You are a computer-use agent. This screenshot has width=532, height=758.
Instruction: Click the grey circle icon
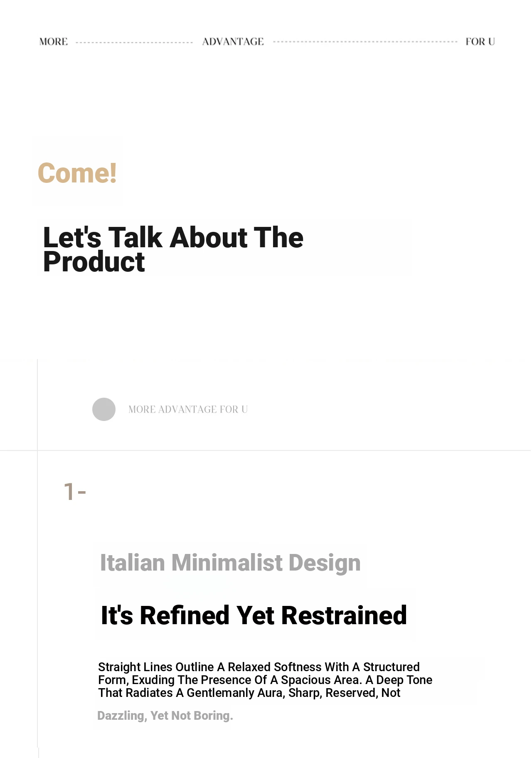[104, 409]
